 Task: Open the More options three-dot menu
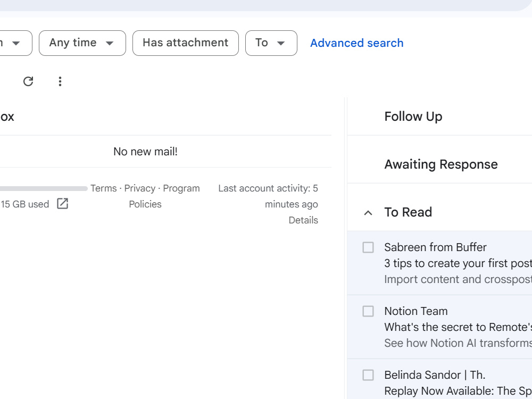point(60,81)
